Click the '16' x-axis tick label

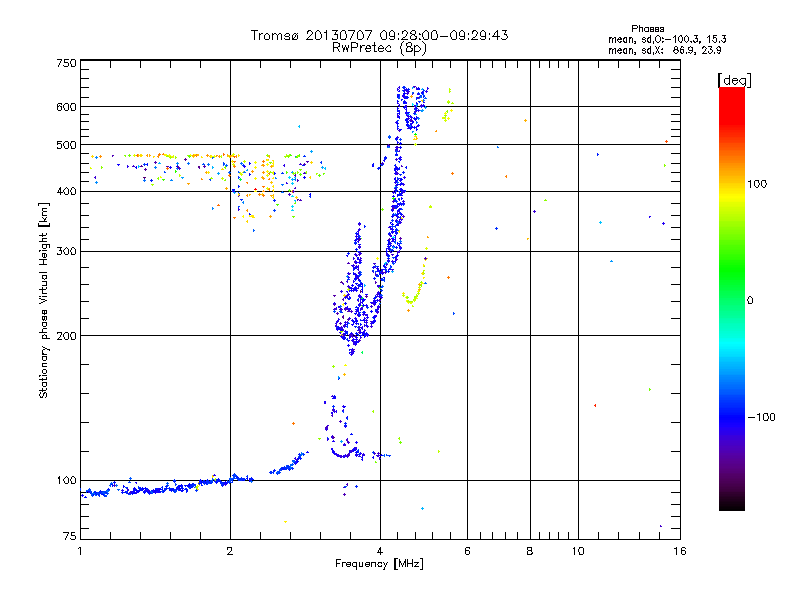(680, 551)
